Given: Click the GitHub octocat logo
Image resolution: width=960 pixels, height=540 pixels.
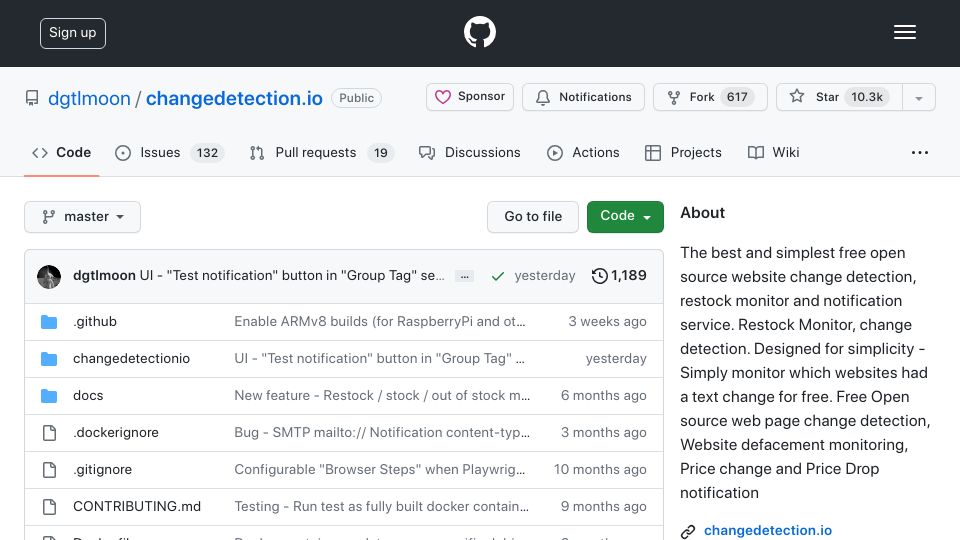Looking at the screenshot, I should (479, 32).
